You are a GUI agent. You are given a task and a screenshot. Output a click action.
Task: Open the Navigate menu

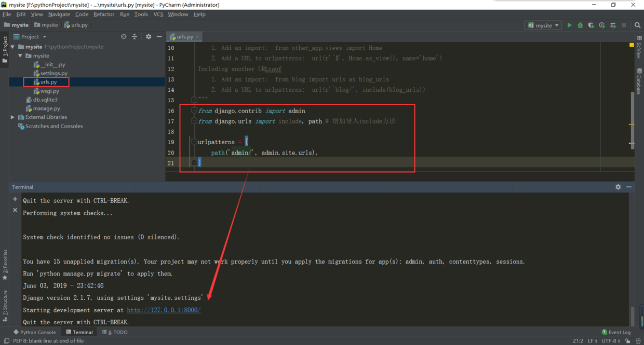click(x=59, y=15)
